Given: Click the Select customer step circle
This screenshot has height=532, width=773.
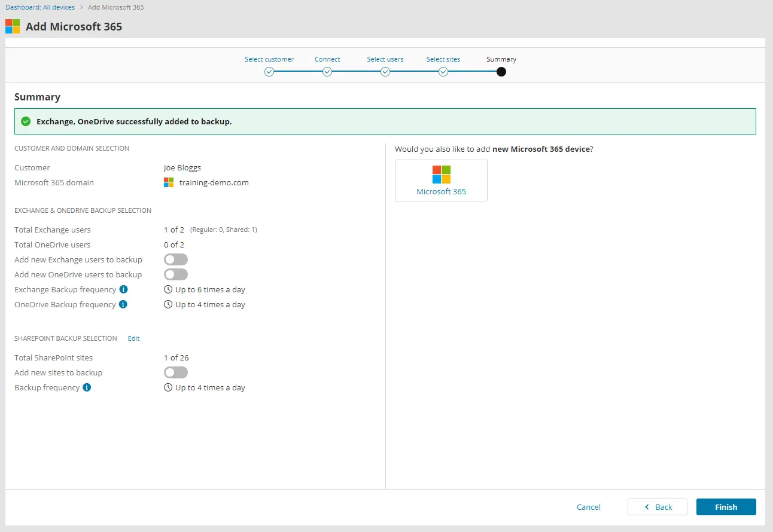Looking at the screenshot, I should (x=269, y=72).
